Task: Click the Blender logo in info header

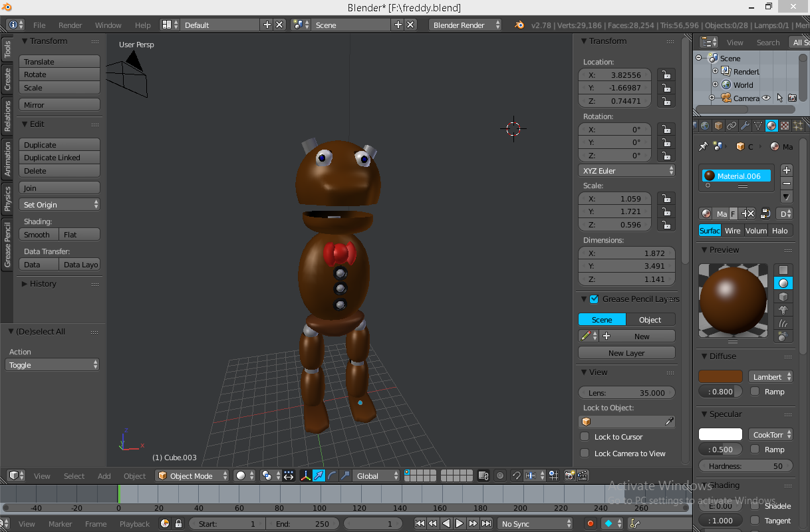Action: coord(519,25)
